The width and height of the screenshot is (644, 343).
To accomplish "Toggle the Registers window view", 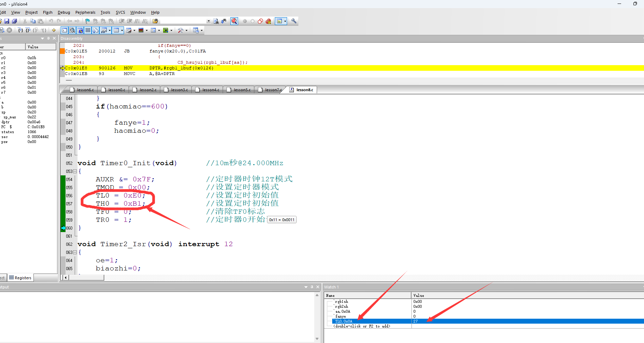I will (x=88, y=30).
